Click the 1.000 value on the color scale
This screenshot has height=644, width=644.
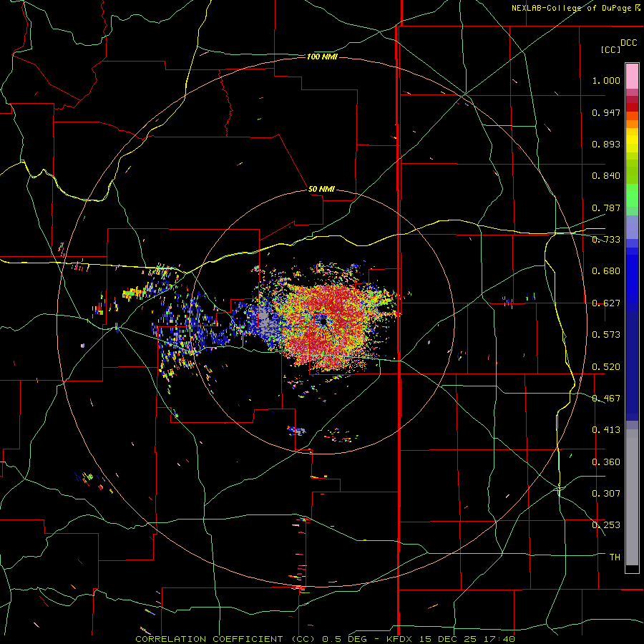coord(606,80)
